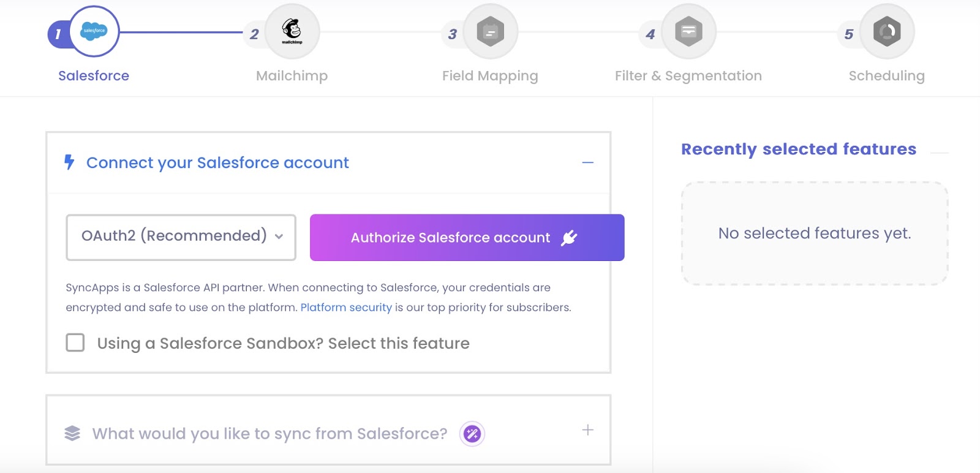Click the Using a Salesforce Sandbox label text

[x=284, y=343]
